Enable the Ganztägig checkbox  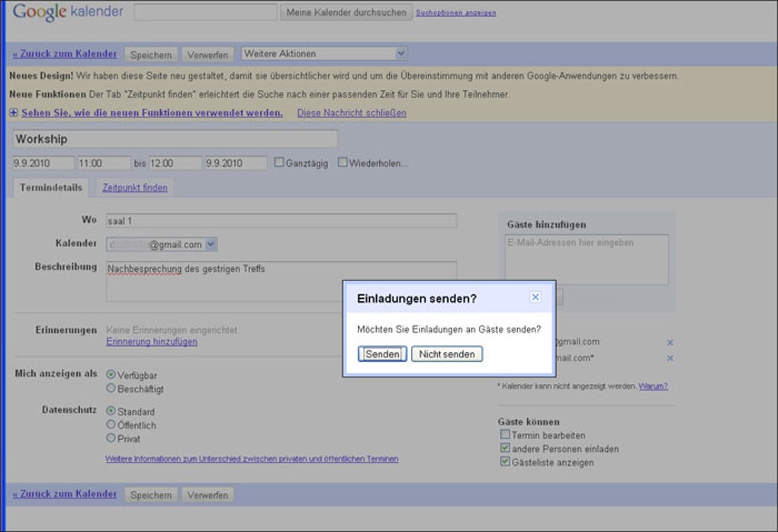point(279,162)
